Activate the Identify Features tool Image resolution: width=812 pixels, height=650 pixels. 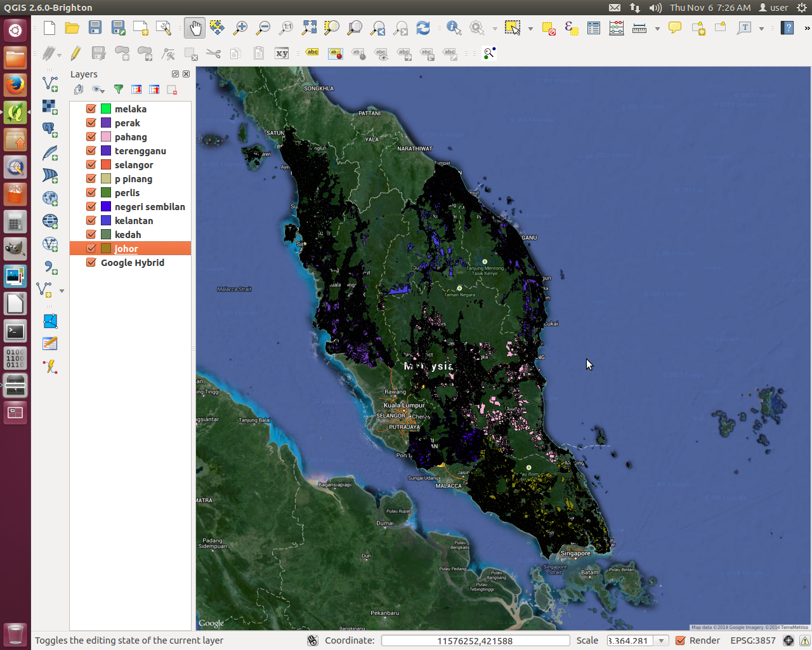pos(454,28)
